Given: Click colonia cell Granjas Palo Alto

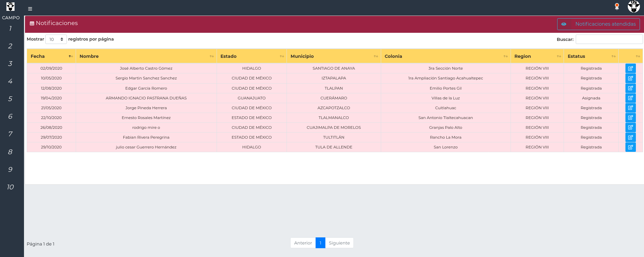Looking at the screenshot, I should coord(446,127).
